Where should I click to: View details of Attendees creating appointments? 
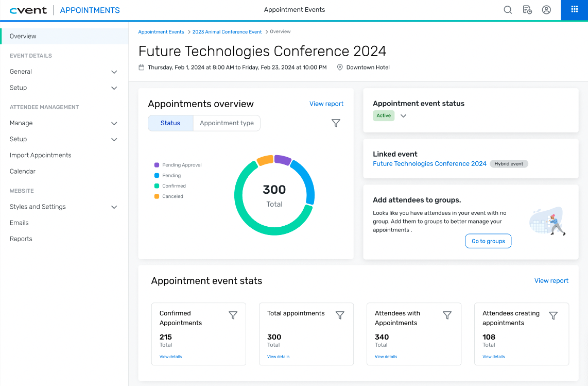tap(493, 357)
